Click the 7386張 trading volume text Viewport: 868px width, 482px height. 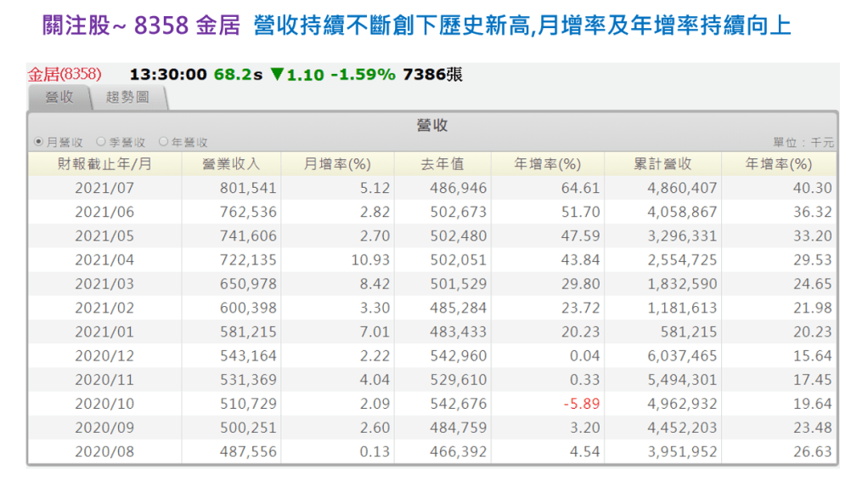point(432,74)
